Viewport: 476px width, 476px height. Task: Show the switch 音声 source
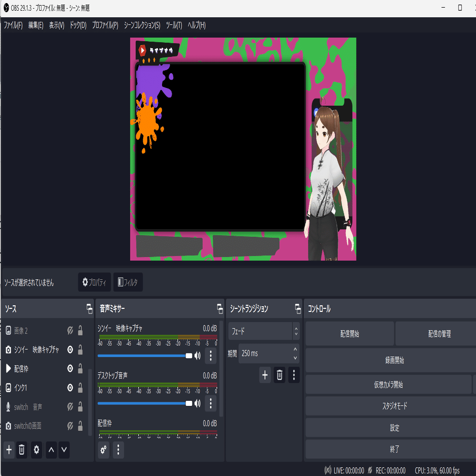pyautogui.click(x=70, y=407)
